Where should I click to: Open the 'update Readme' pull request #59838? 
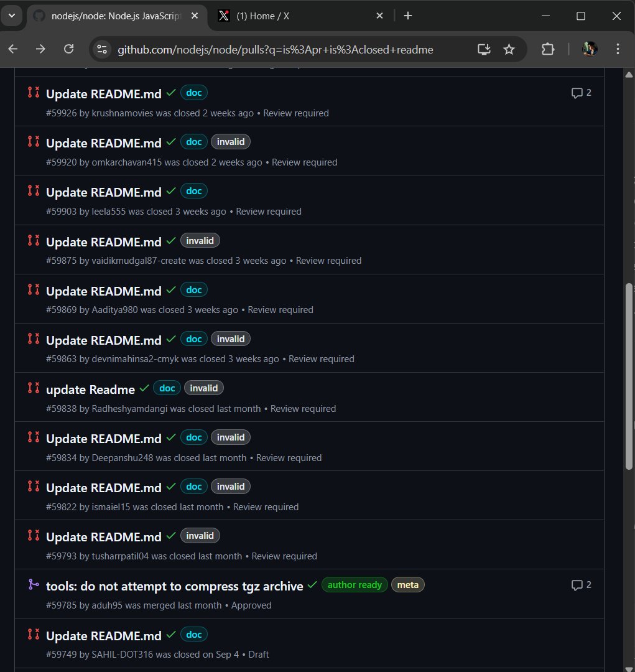coord(90,390)
